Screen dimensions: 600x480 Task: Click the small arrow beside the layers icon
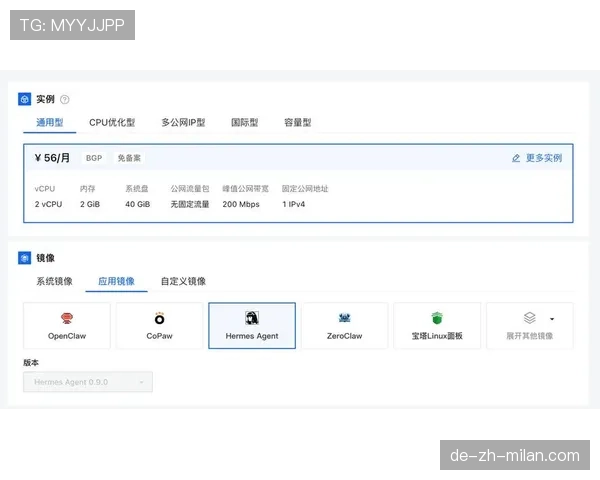(x=552, y=319)
